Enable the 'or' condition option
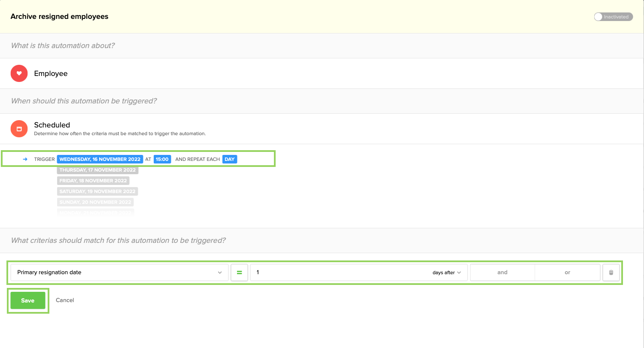644x348 pixels. coord(567,272)
